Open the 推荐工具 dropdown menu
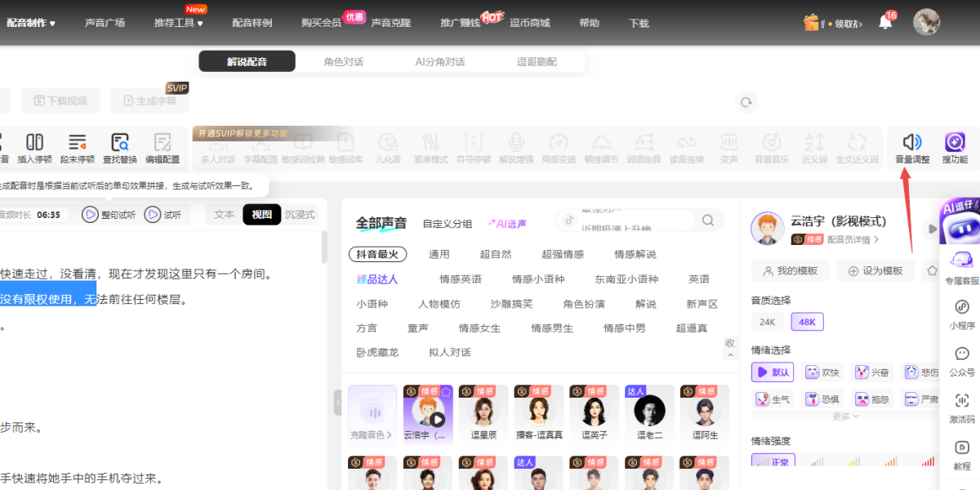This screenshot has width=980, height=490. [x=178, y=23]
